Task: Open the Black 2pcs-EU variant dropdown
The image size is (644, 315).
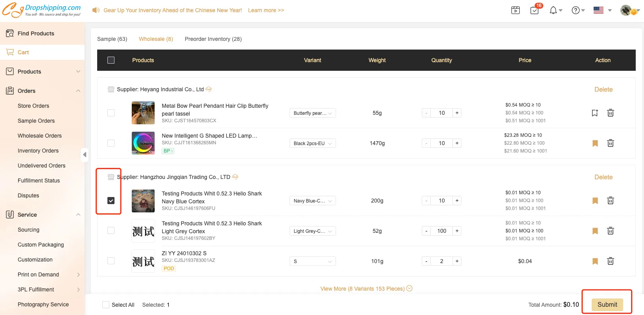Action: (x=312, y=144)
